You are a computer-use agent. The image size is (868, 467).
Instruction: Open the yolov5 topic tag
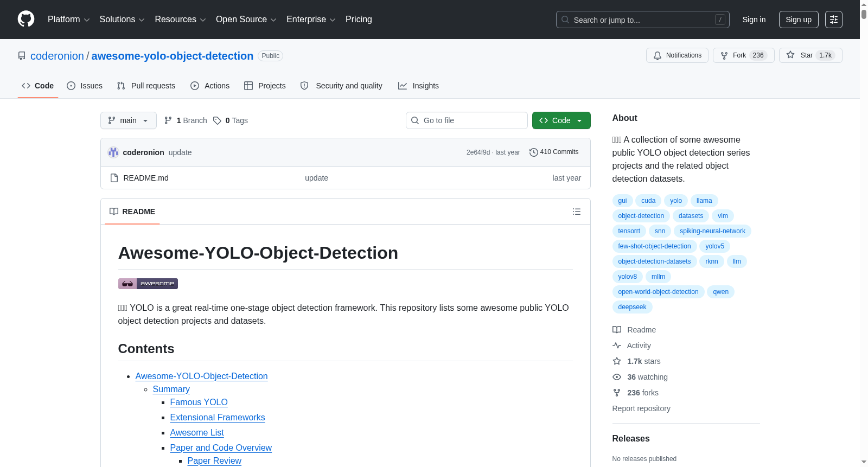(714, 246)
